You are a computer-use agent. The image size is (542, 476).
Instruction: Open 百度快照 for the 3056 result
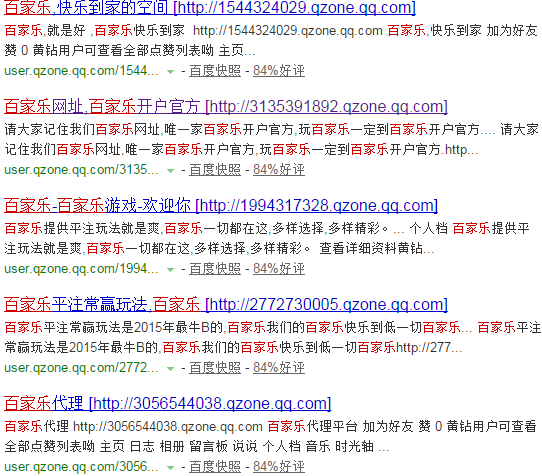215,467
